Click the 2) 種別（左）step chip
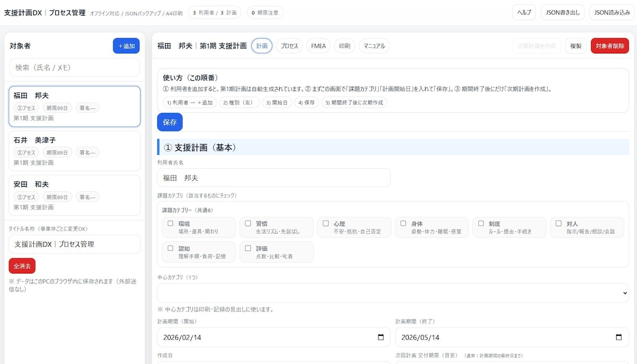This screenshot has height=364, width=637. coord(239,102)
